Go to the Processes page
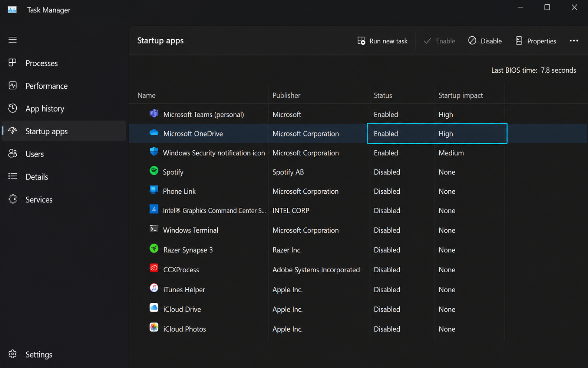This screenshot has width=588, height=368. coord(42,63)
